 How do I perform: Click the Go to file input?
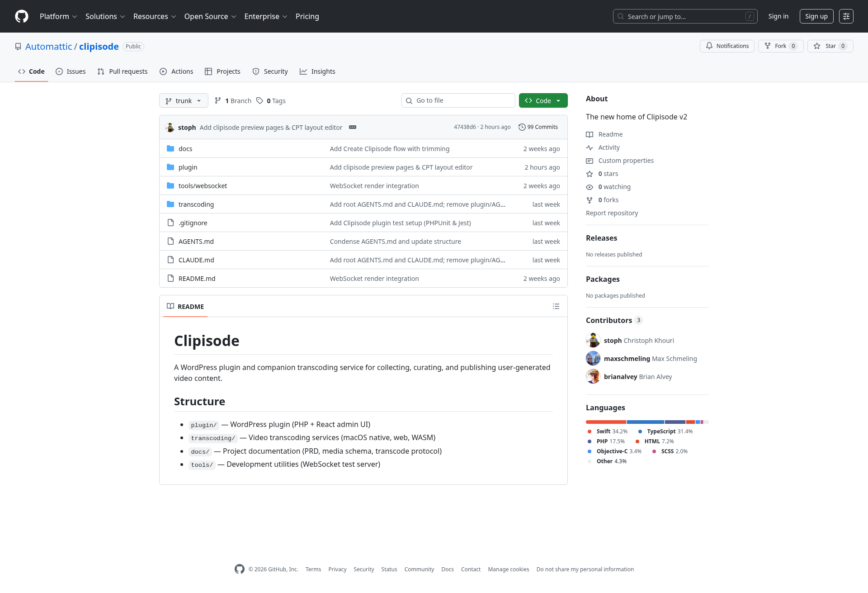[458, 100]
